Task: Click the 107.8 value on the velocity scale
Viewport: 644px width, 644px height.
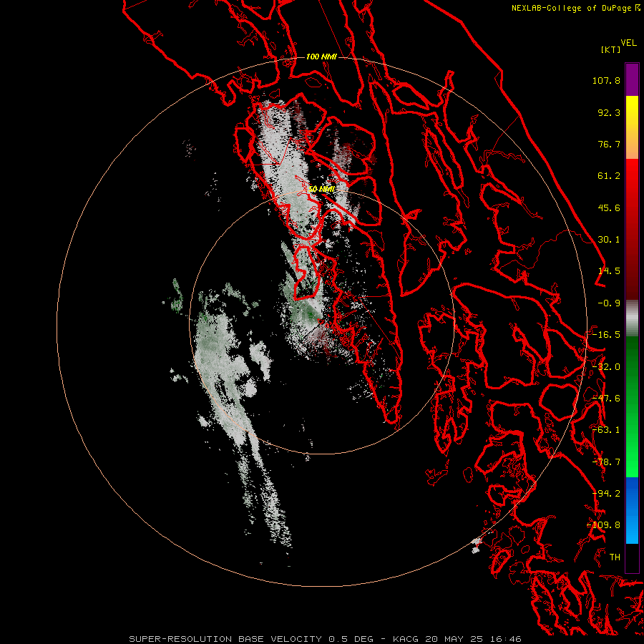Action: (606, 80)
